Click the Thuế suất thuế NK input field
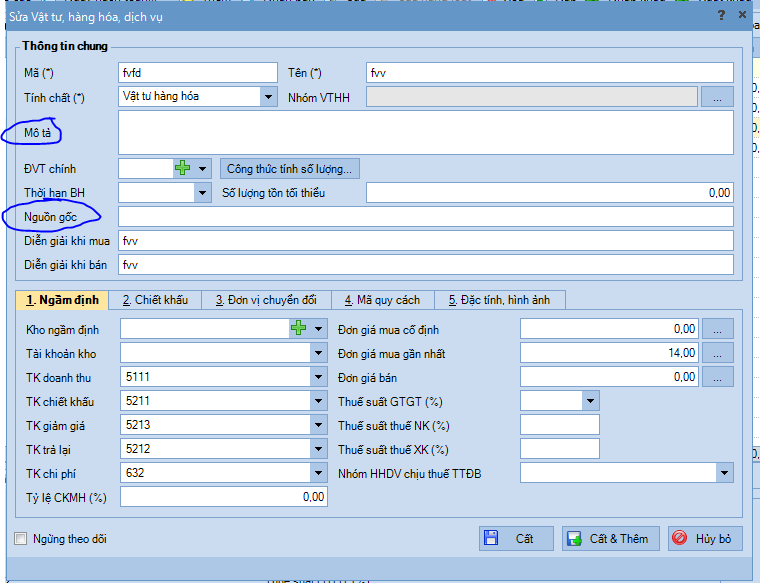This screenshot has height=583, width=760. 560,425
